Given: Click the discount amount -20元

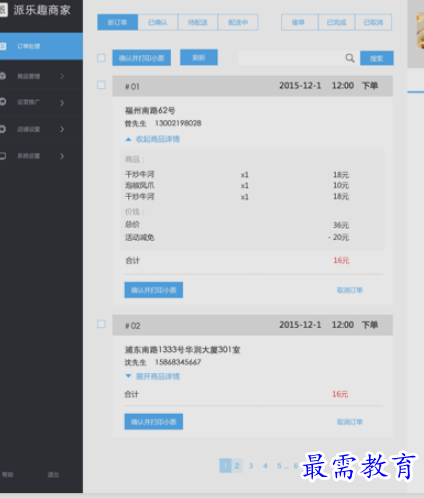Looking at the screenshot, I should click(339, 237).
